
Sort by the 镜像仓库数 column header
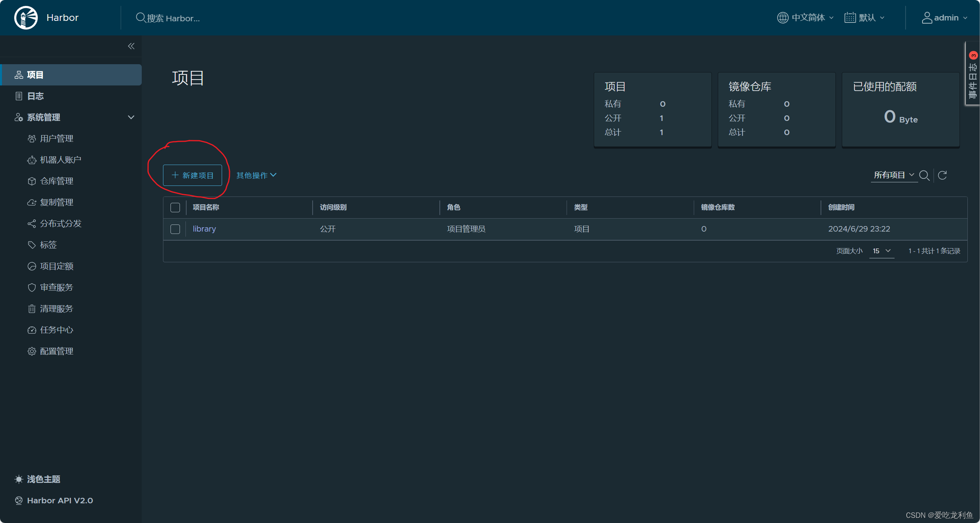coord(718,207)
